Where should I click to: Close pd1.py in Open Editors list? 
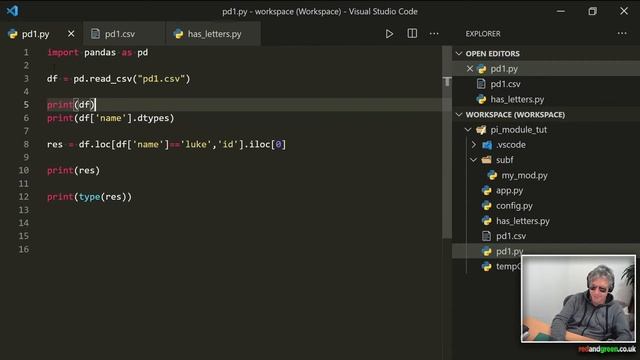point(470,69)
